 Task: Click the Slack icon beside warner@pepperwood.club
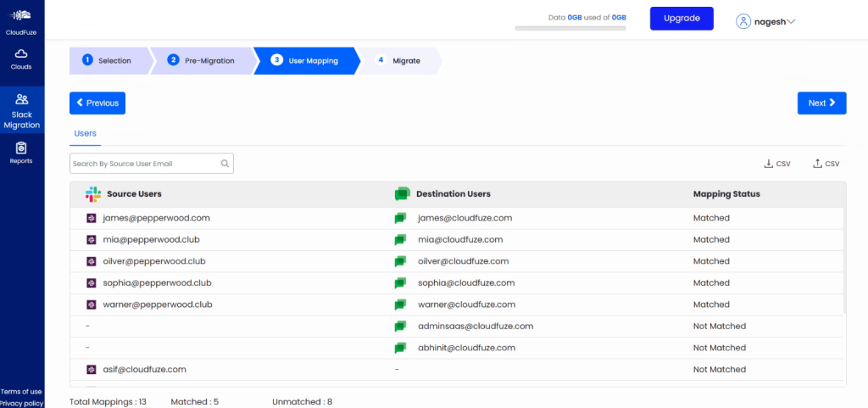click(92, 305)
